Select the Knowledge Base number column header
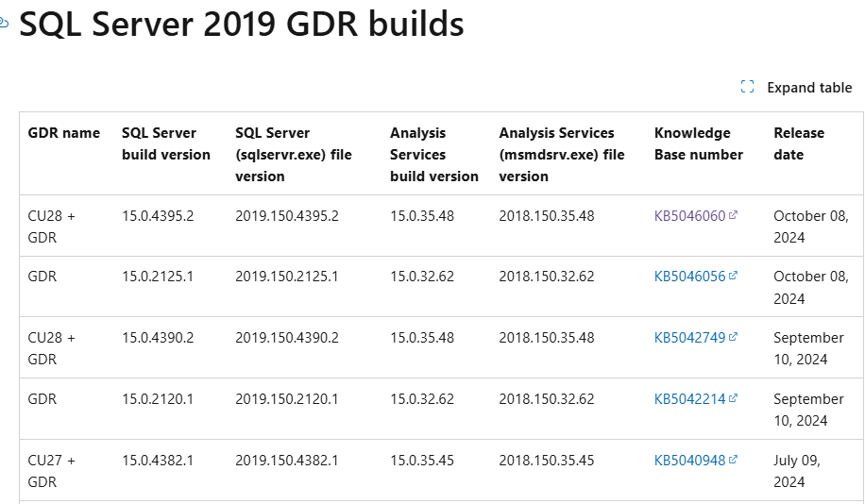This screenshot has width=865, height=504. point(699,143)
